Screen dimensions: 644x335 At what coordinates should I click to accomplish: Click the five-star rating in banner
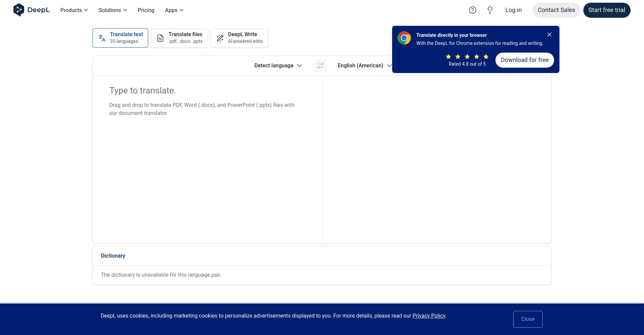[467, 57]
